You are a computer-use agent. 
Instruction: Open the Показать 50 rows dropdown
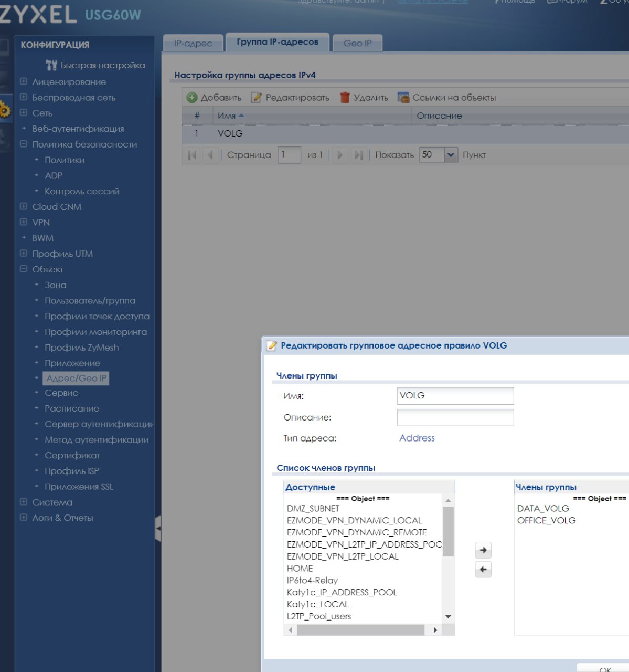point(451,155)
